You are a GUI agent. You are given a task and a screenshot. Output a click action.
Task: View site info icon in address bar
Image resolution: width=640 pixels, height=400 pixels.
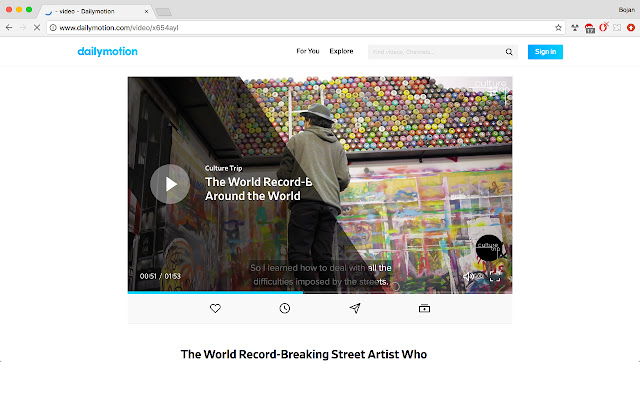coord(53,28)
